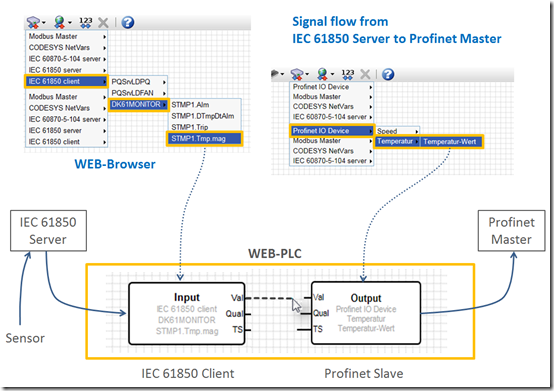Choose the DK61MONITOR submenu item
The width and height of the screenshot is (554, 391).
pos(138,105)
